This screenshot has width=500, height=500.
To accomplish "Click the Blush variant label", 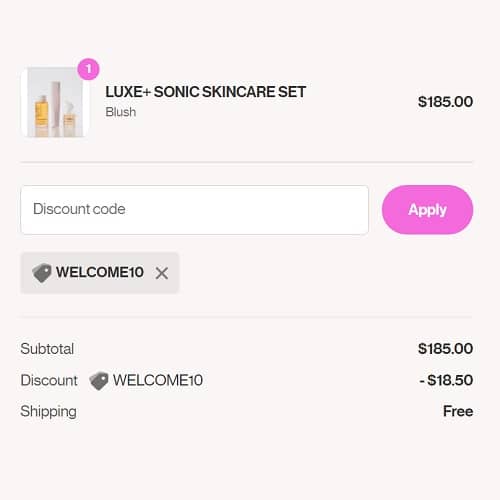I will tap(121, 112).
